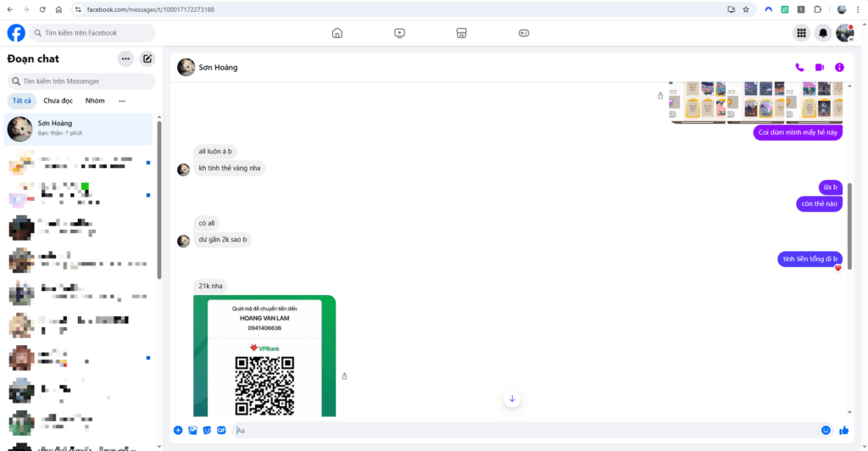This screenshot has width=868, height=451.
Task: Open the Chrome three-dot menu
Action: [858, 9]
